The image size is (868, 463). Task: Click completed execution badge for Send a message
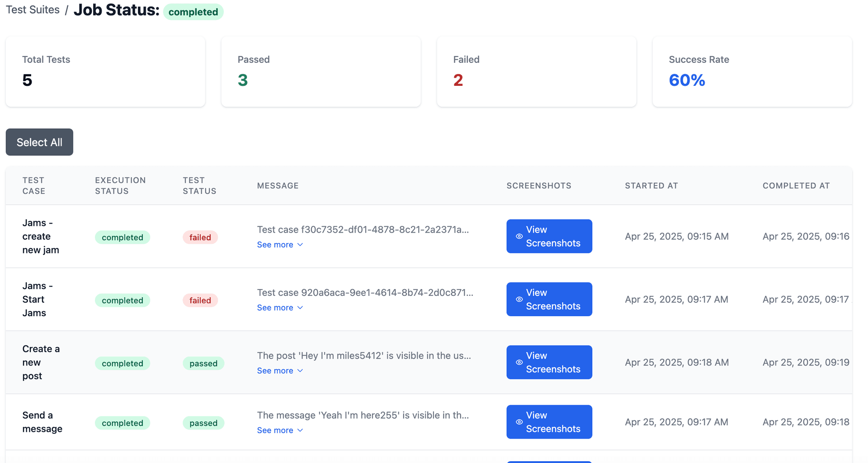click(x=123, y=423)
